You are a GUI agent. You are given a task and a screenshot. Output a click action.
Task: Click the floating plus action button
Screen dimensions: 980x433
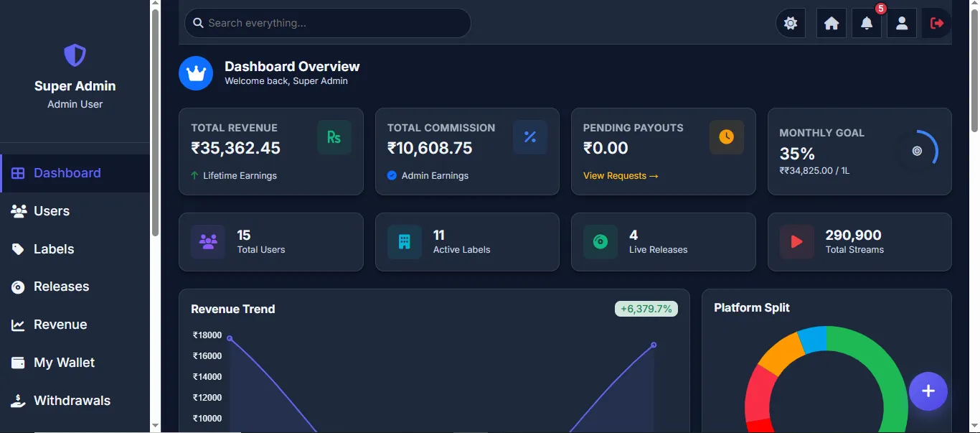(x=928, y=391)
